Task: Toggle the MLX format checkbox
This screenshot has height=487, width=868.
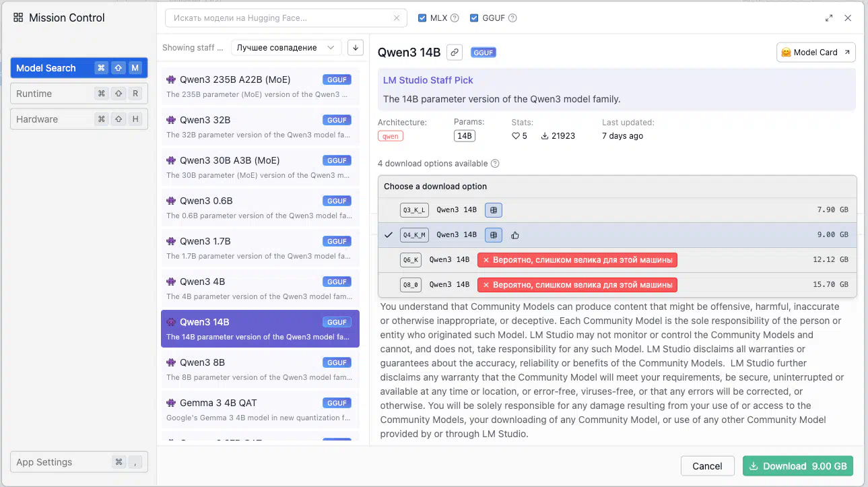Action: tap(422, 18)
